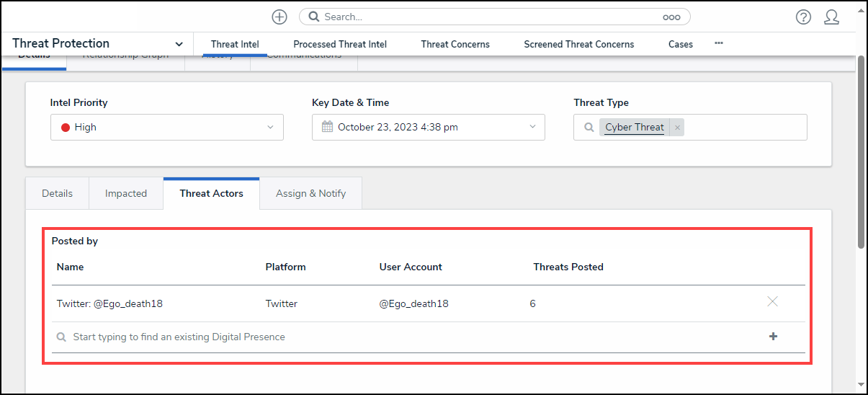Screen dimensions: 868x395
Task: Remove the Cyber Threat tag
Action: point(677,128)
